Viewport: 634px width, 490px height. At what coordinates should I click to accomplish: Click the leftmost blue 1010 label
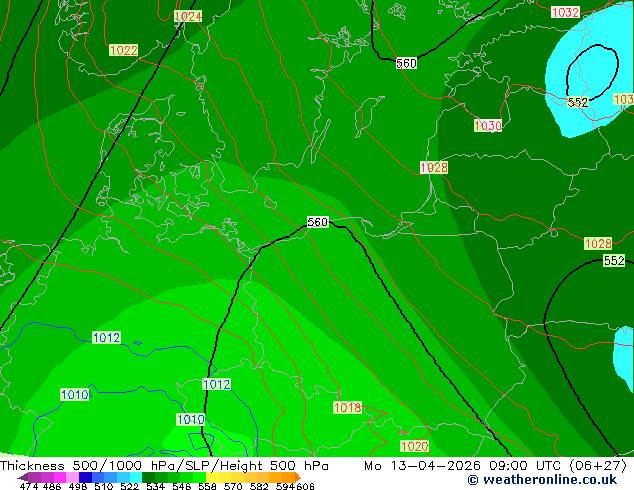pos(75,395)
